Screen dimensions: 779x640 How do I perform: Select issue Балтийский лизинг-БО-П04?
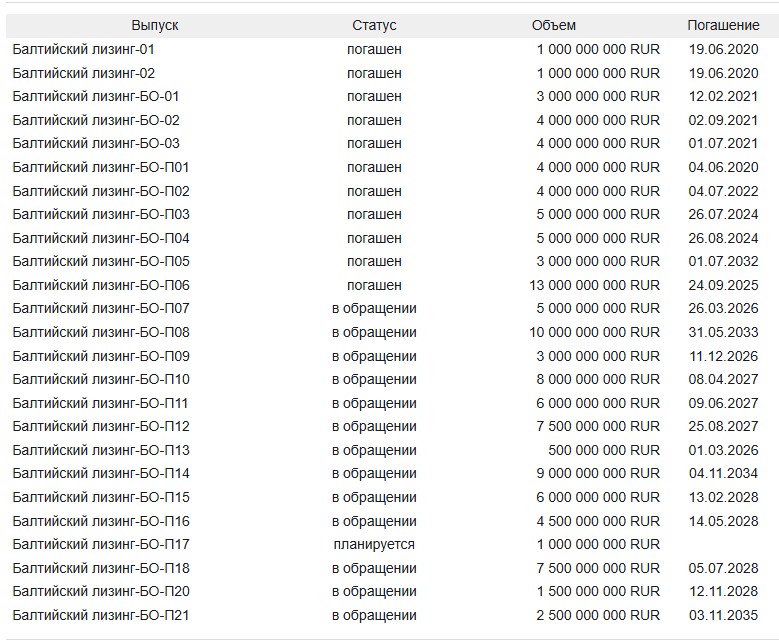[101, 238]
